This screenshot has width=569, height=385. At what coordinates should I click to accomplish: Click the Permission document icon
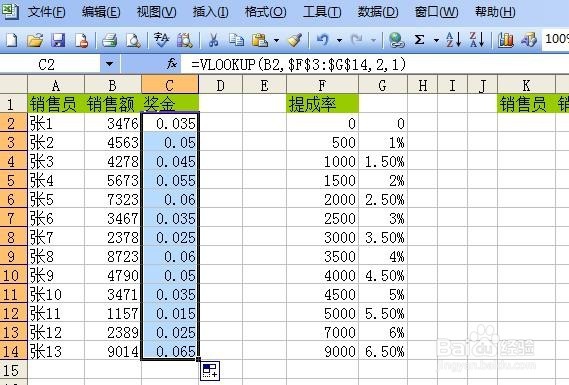[x=82, y=40]
